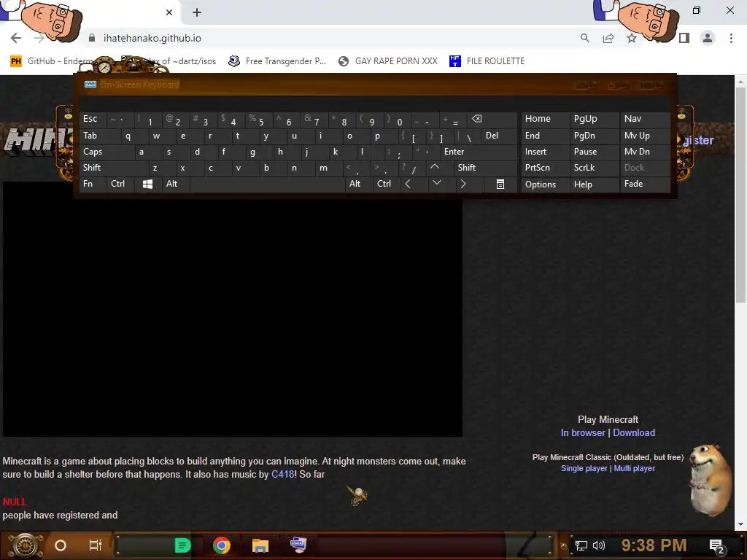Tap the Enter key on the keyboard

[x=479, y=152]
